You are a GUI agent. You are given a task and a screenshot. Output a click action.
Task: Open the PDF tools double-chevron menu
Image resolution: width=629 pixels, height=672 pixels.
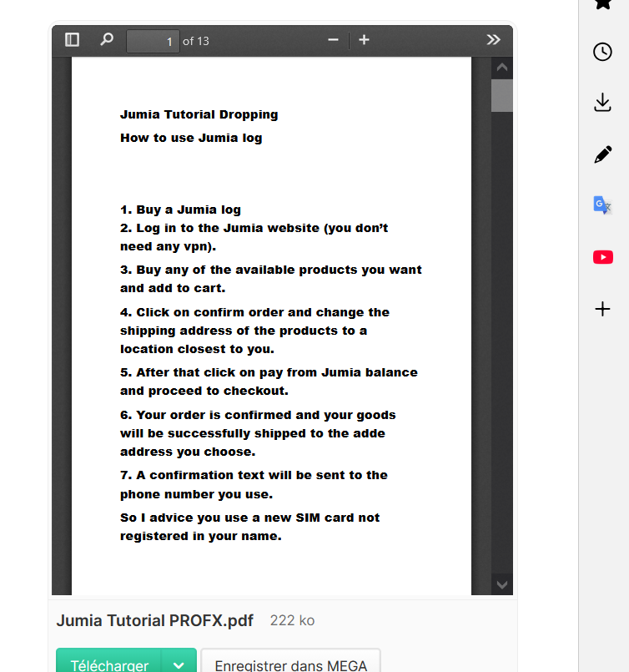click(493, 40)
